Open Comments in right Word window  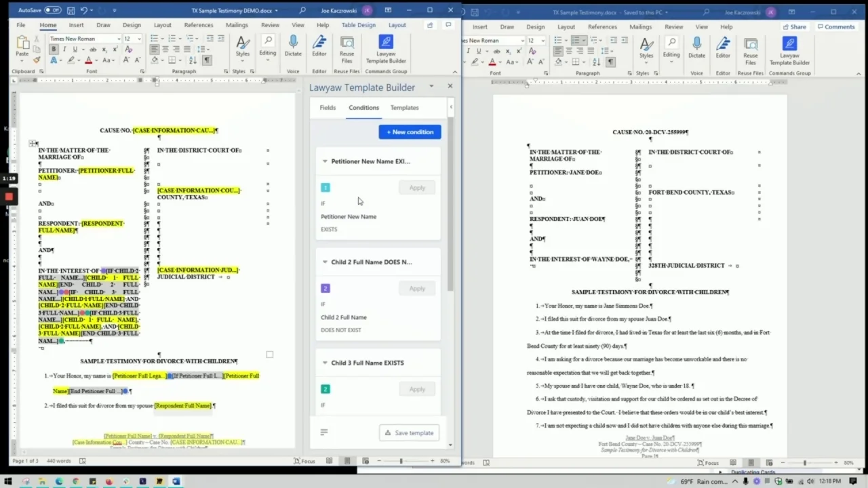click(x=836, y=27)
